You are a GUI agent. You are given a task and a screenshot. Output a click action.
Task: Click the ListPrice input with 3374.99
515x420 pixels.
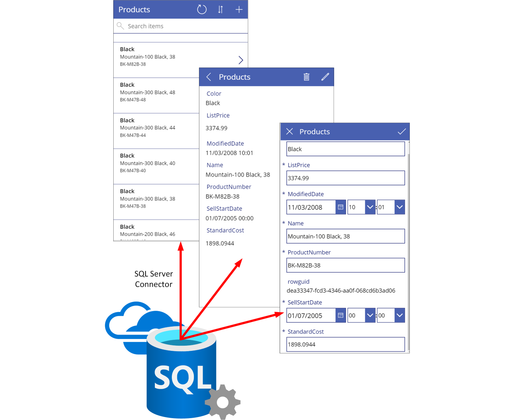point(345,178)
